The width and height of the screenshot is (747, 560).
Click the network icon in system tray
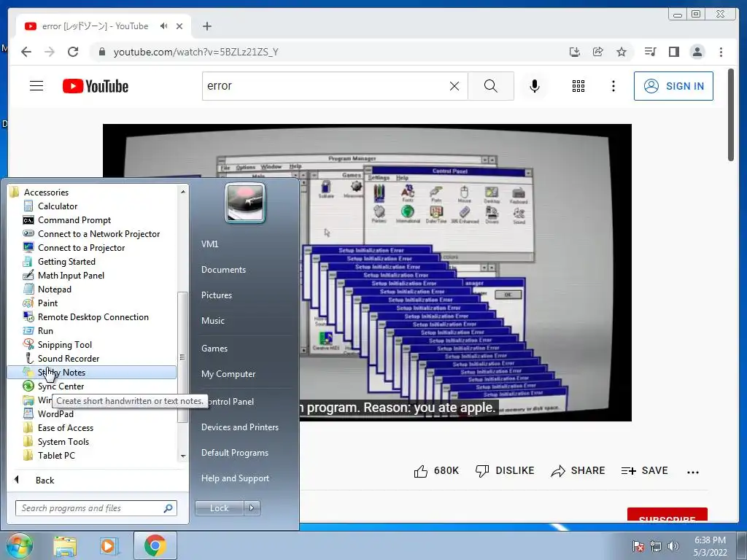656,546
